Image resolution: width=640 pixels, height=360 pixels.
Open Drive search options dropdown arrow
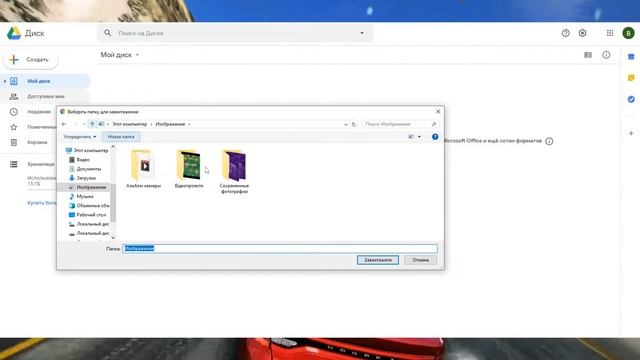(362, 33)
